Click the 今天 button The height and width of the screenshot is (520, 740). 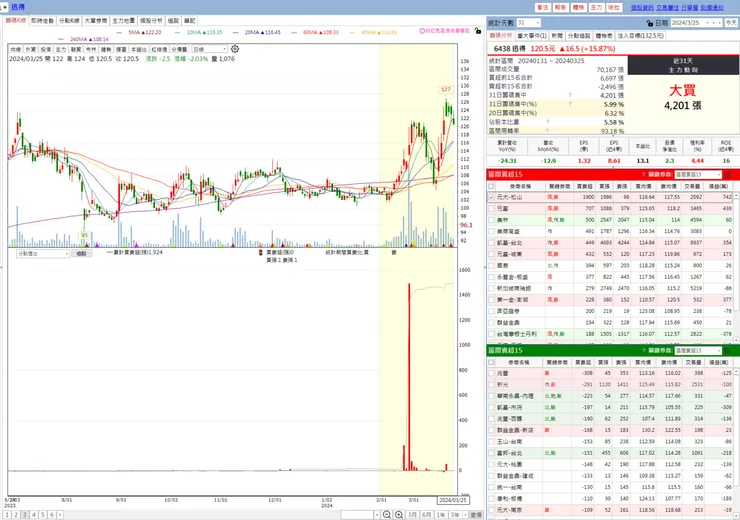coord(731,23)
